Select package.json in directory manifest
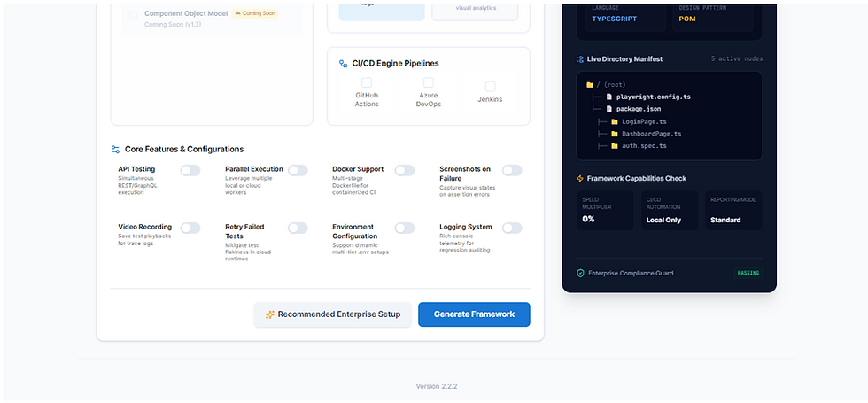This screenshot has width=868, height=403. (639, 109)
